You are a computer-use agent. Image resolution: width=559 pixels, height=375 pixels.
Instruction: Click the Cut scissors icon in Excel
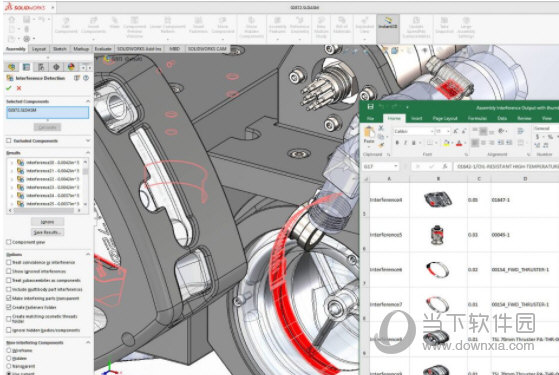(381, 128)
